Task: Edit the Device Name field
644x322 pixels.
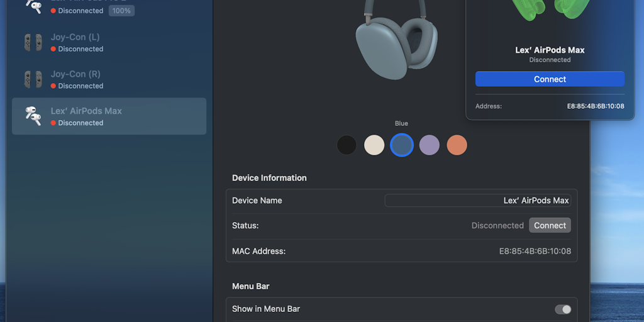Action: tap(478, 201)
